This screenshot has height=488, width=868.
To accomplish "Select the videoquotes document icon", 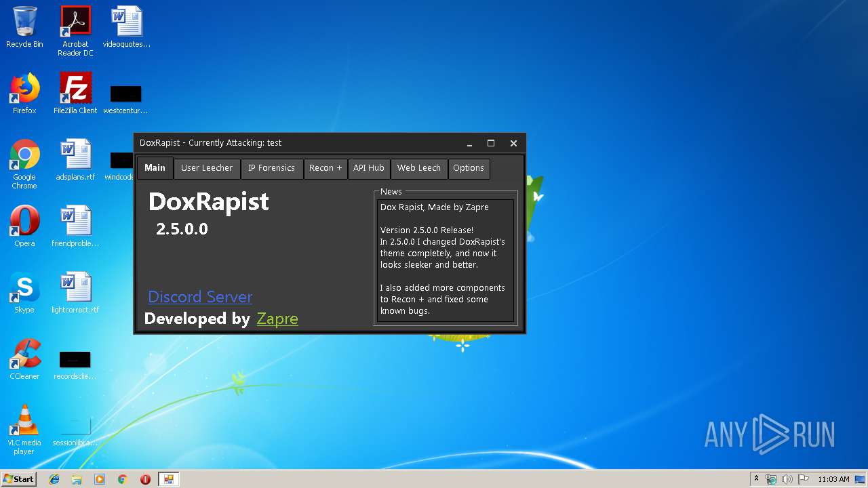I will [x=127, y=27].
